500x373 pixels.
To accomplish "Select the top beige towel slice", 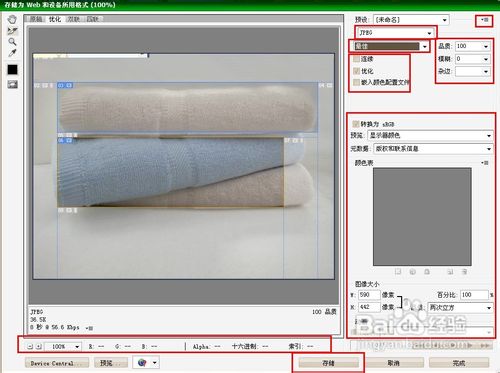I will point(187,107).
